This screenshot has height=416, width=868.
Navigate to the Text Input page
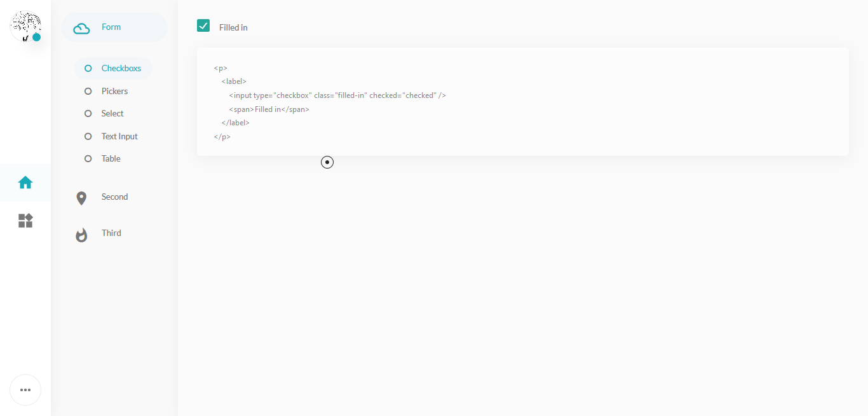tap(119, 136)
